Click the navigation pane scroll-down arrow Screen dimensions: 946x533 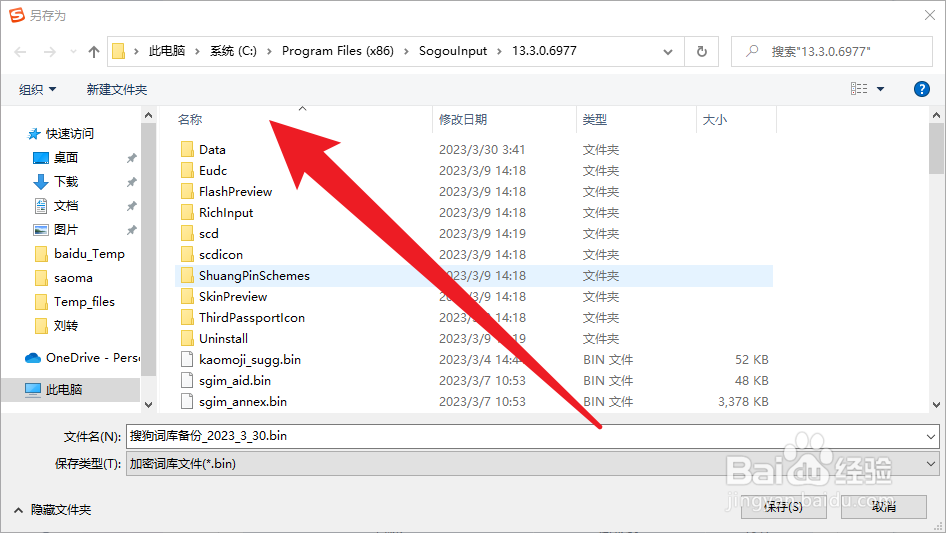pyautogui.click(x=148, y=405)
